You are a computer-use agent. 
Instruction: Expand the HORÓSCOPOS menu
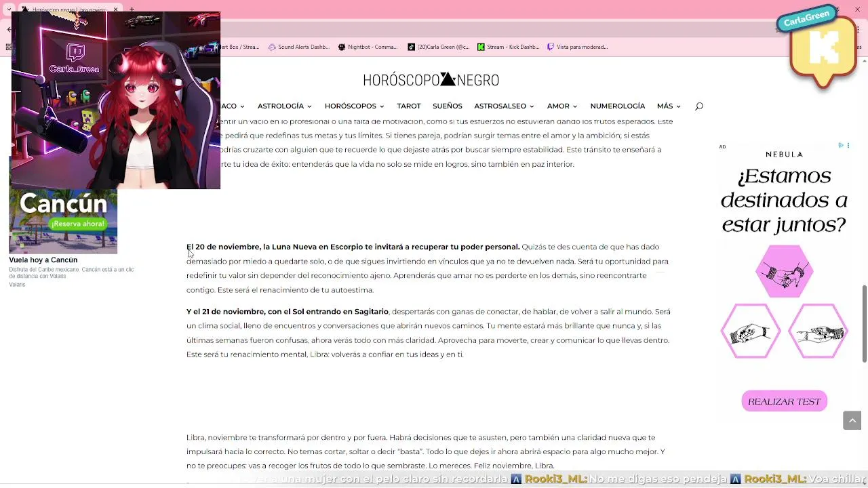354,106
